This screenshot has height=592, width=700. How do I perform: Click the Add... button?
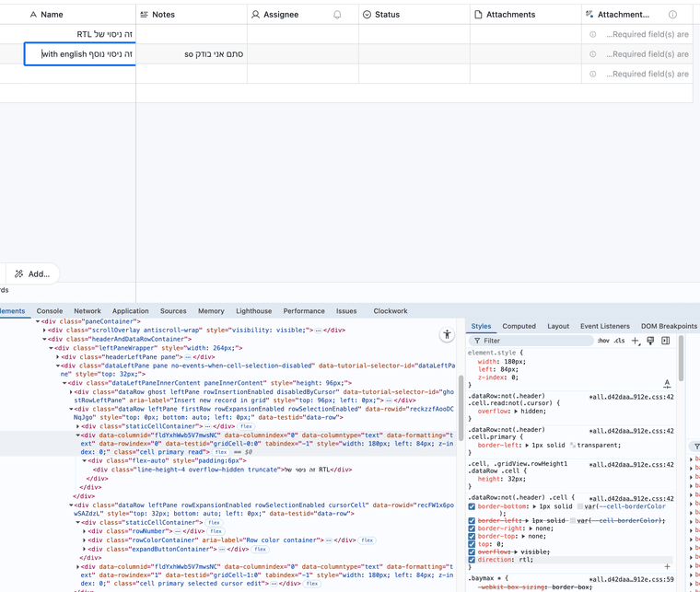click(32, 273)
